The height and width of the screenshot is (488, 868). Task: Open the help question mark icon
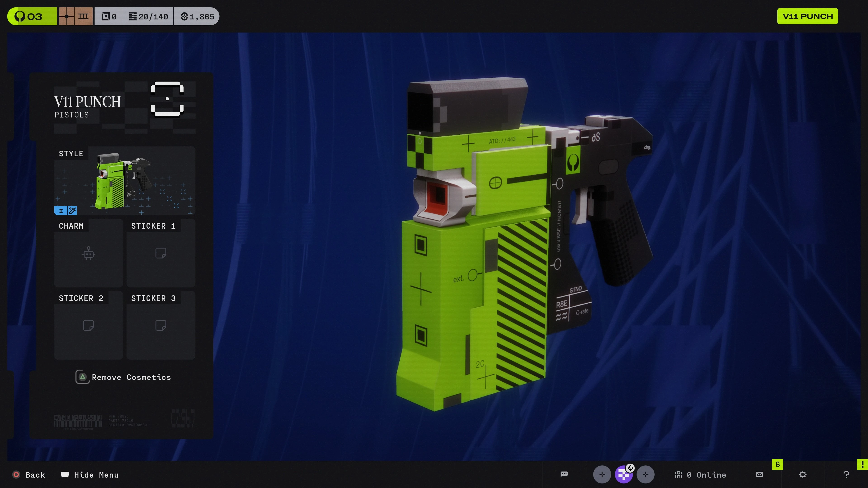pyautogui.click(x=846, y=474)
